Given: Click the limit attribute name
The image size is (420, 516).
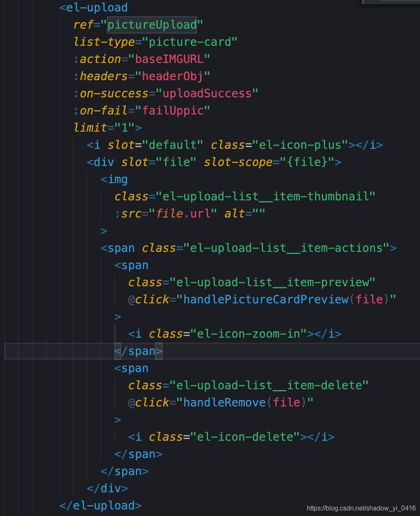Looking at the screenshot, I should pyautogui.click(x=90, y=128).
